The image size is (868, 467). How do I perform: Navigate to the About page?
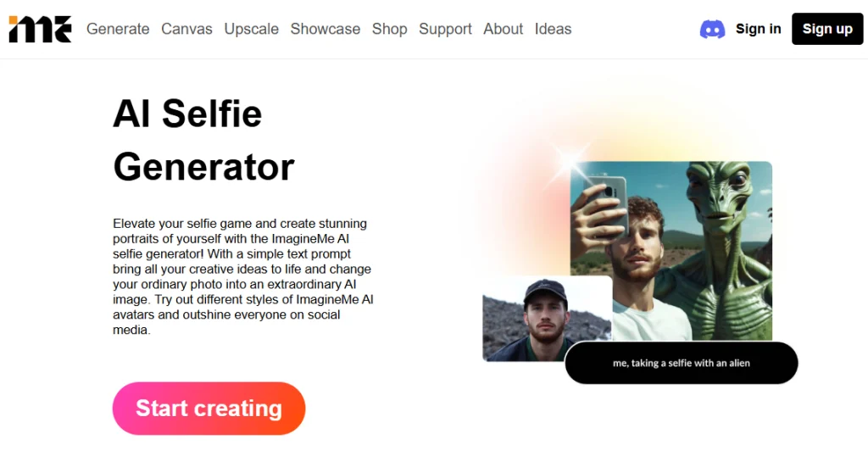tap(504, 29)
